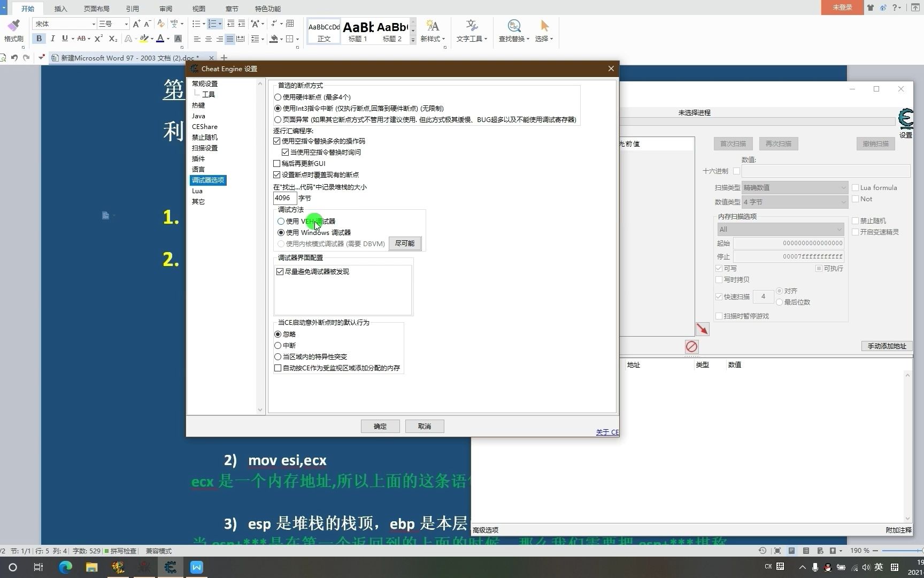
Task: Click the increase indent icon
Action: pos(242,24)
